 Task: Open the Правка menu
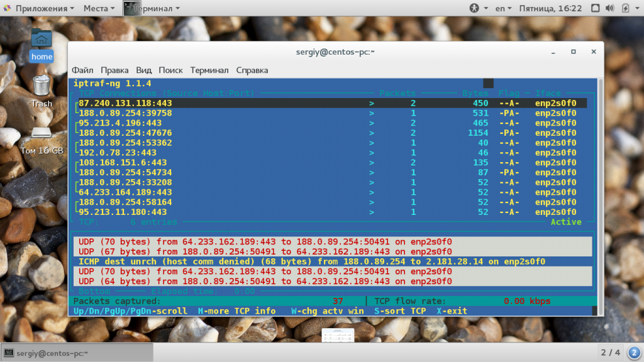114,70
